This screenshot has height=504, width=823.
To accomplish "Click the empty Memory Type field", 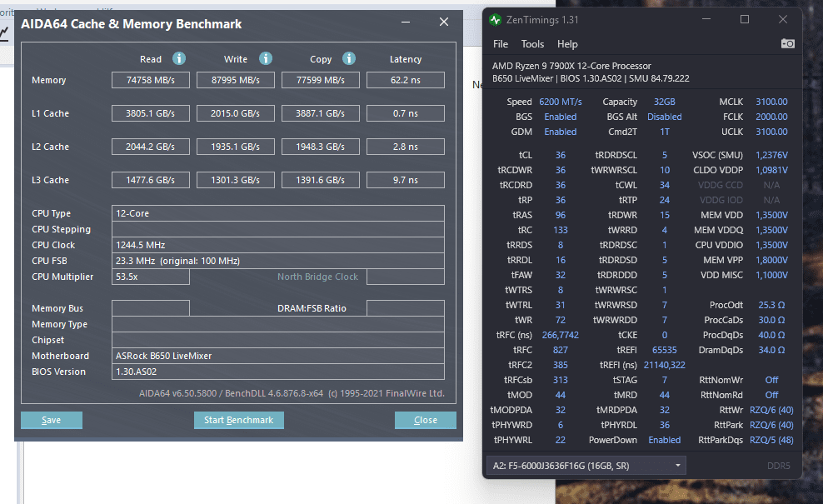I will coord(278,324).
